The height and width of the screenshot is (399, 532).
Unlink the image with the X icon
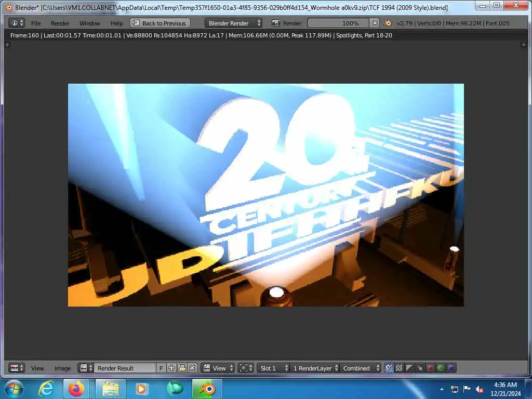[192, 368]
